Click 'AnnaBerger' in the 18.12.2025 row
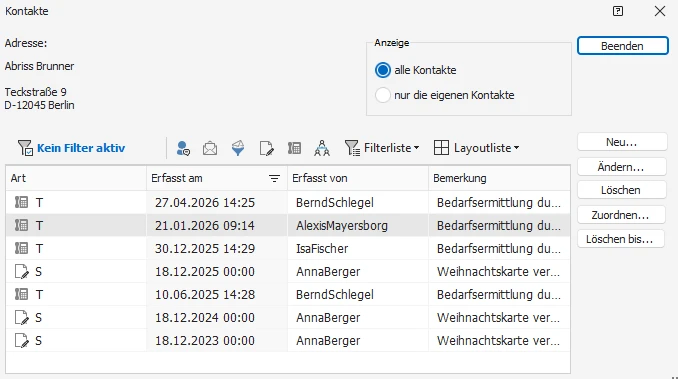Image resolution: width=678 pixels, height=379 pixels. coord(328,272)
